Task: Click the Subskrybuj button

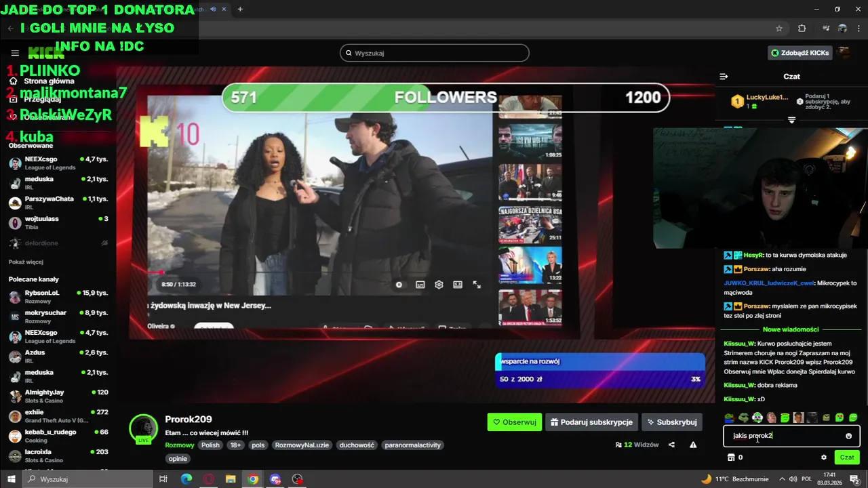Action: 672,422
